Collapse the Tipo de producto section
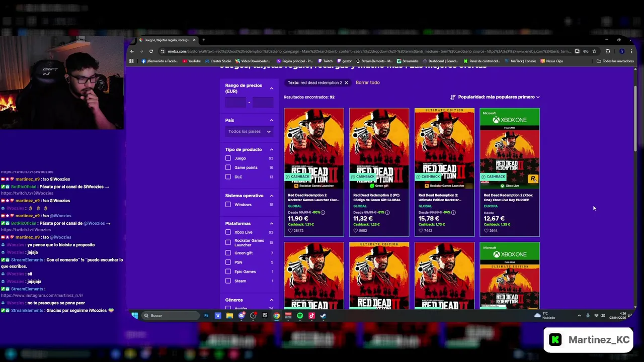 (272, 149)
